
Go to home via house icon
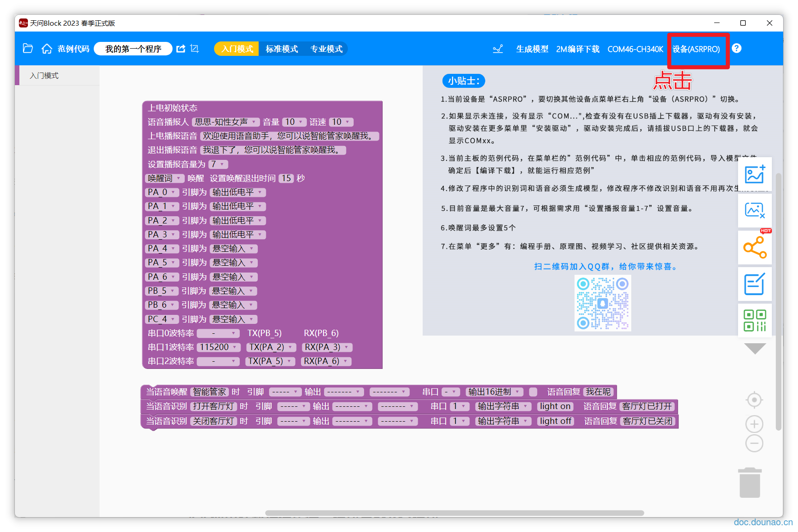coord(47,49)
